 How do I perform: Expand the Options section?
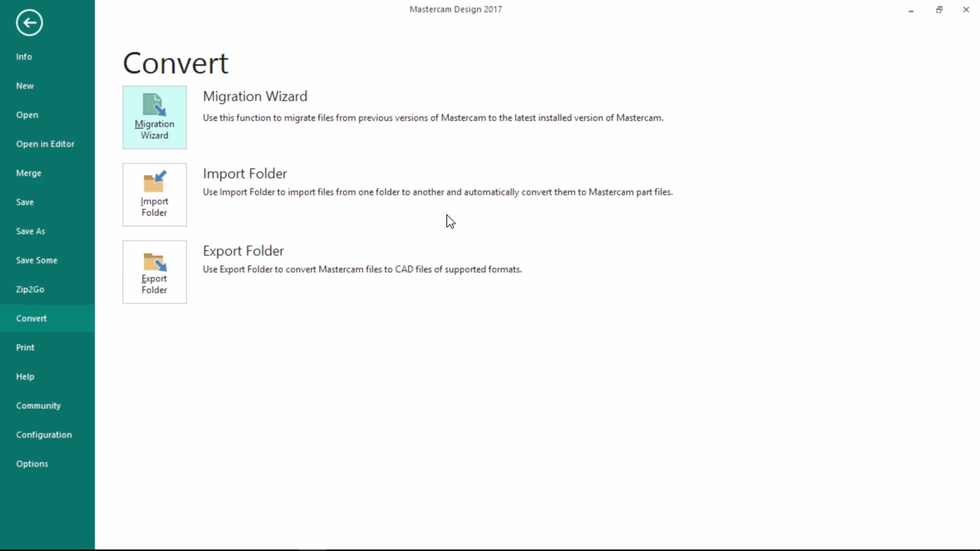pyautogui.click(x=32, y=464)
